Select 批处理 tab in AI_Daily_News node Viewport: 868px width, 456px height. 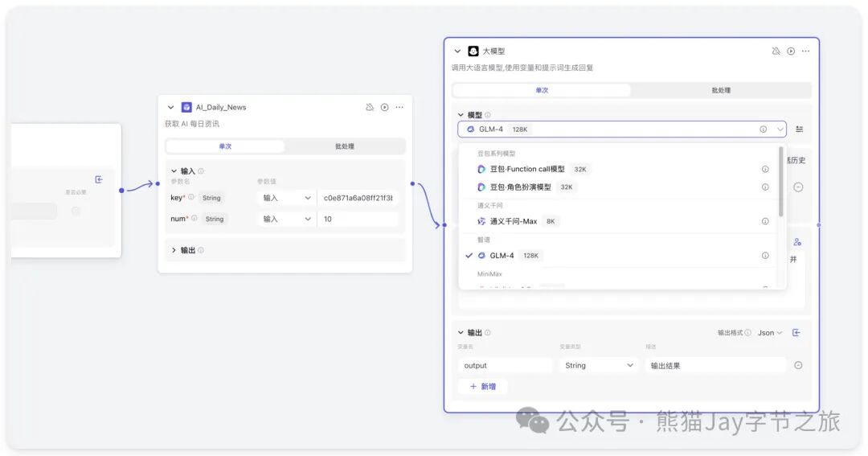click(344, 146)
